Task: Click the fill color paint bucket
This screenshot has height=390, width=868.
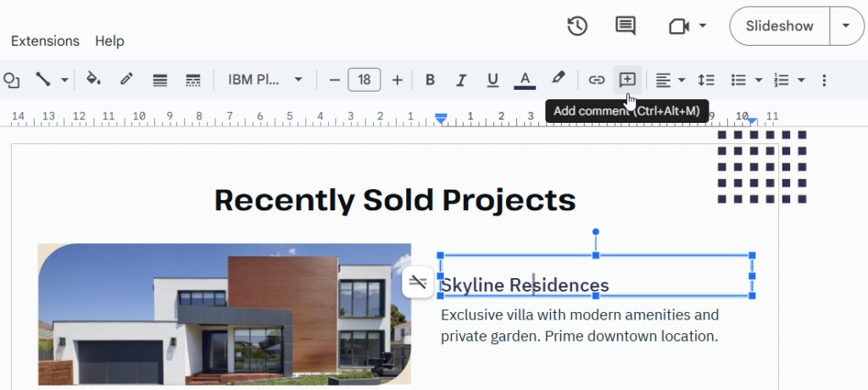Action: point(94,80)
